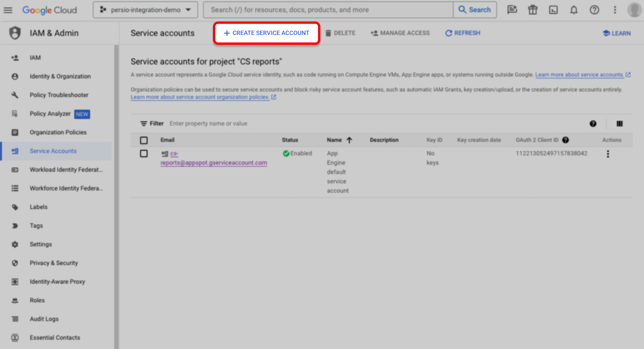This screenshot has width=644, height=349.
Task: Open the Help panel
Action: click(594, 10)
